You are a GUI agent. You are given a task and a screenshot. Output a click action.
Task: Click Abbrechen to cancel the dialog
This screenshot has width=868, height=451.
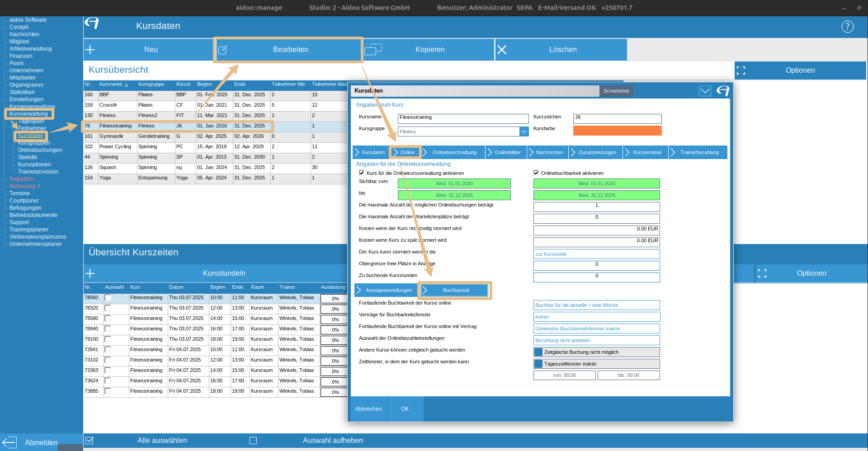pyautogui.click(x=368, y=409)
